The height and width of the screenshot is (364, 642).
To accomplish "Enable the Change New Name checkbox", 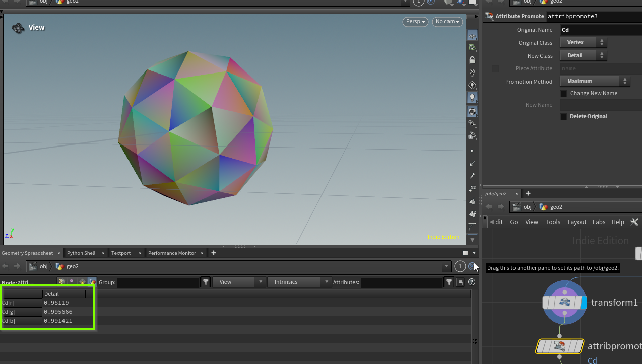I will 564,94.
